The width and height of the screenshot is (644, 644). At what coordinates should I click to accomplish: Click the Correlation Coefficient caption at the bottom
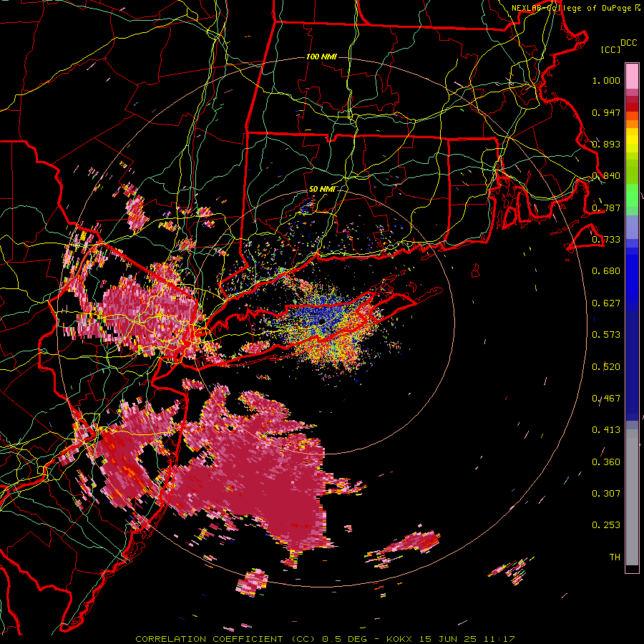[x=325, y=639]
